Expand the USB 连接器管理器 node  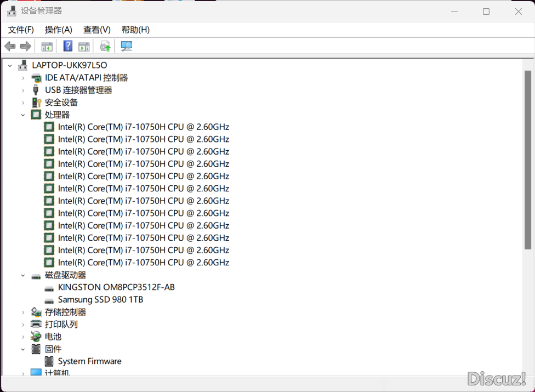click(23, 90)
